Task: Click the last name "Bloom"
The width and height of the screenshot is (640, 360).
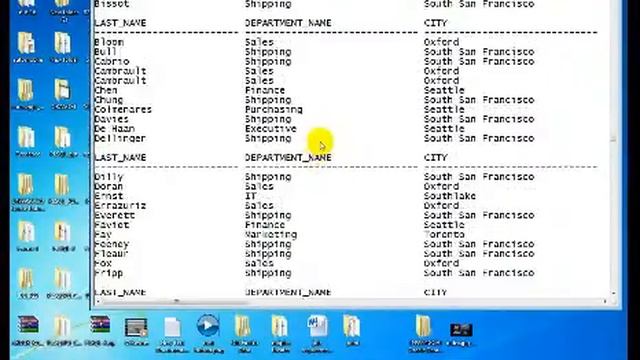Action: click(x=109, y=42)
